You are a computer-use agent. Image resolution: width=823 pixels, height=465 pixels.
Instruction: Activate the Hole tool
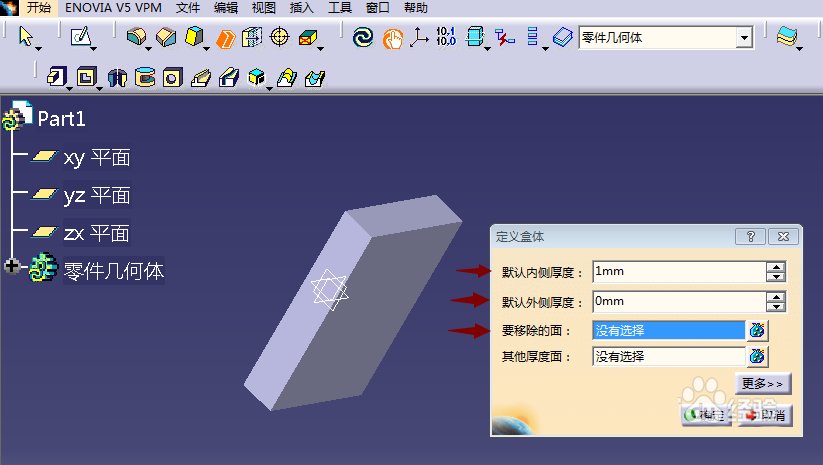pos(172,78)
